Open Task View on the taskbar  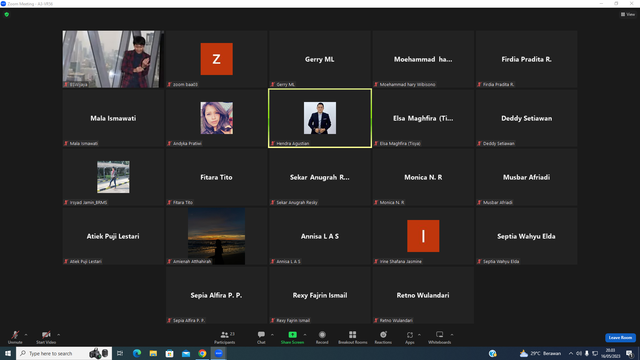pos(120,353)
